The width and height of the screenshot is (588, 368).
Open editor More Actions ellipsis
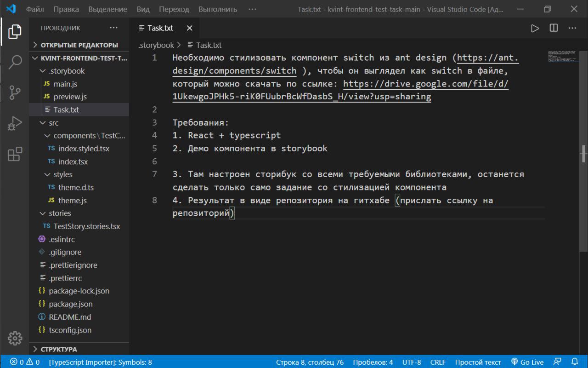[572, 28]
